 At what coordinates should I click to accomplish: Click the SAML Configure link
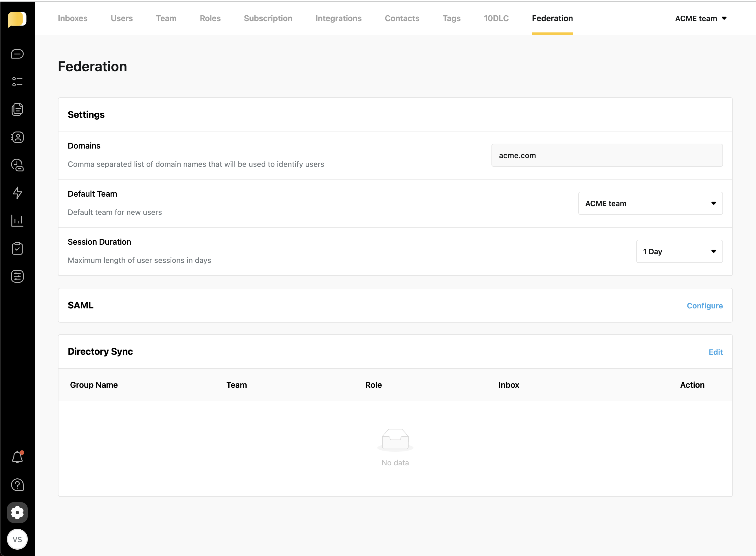704,306
